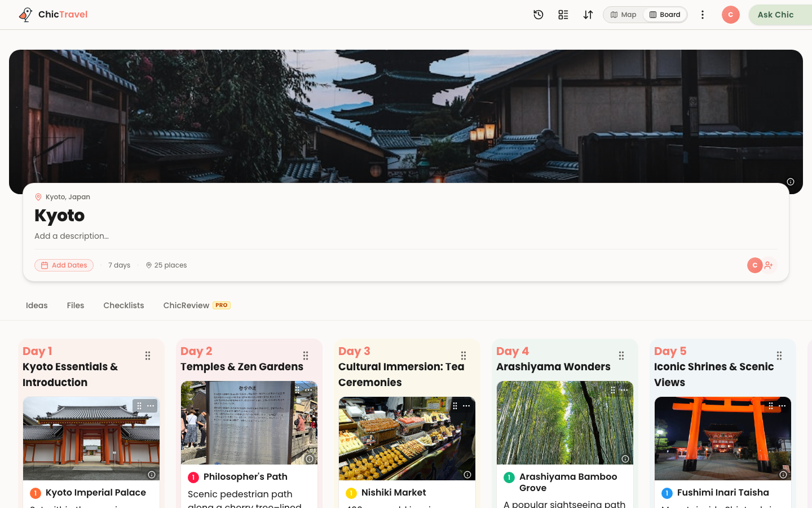
Task: Click the Iconic Shrines & Scenic Views title
Action: [714, 375]
